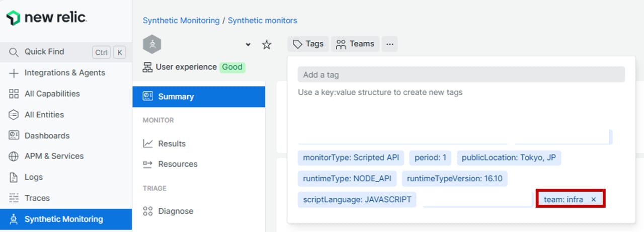Go to All Capabilities
Viewport: 644px width, 232px height.
[52, 94]
